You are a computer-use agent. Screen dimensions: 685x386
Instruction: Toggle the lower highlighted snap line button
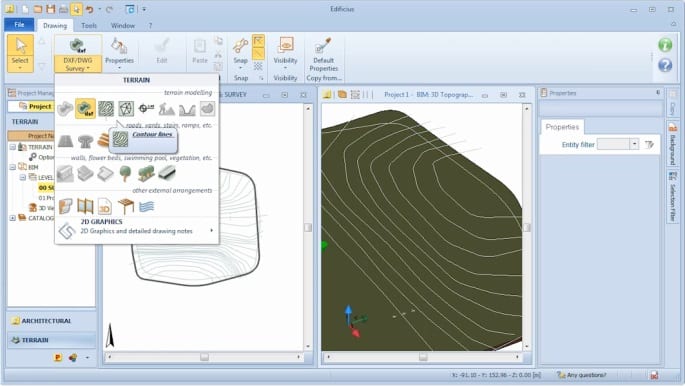point(258,54)
